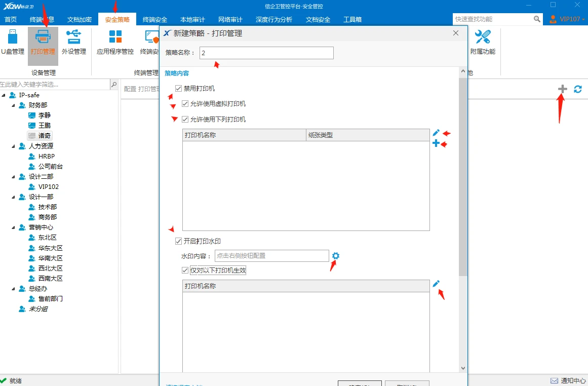Open 深度行为分析 tab

click(x=274, y=20)
